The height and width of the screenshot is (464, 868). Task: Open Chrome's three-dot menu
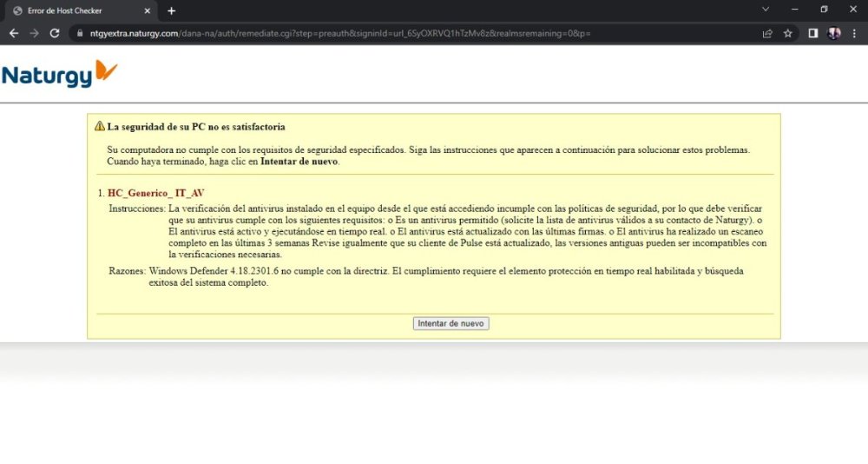[854, 33]
